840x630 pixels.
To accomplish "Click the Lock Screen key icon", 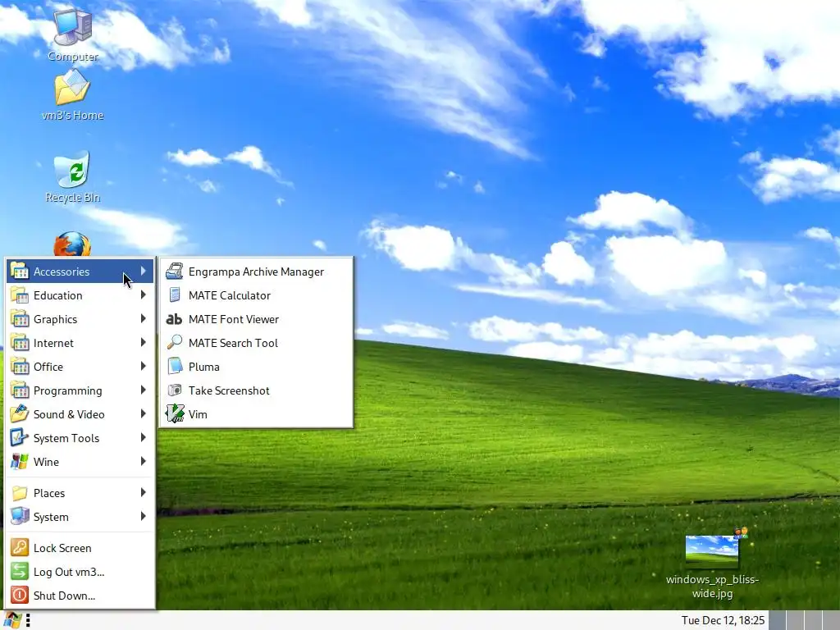I will pos(20,547).
